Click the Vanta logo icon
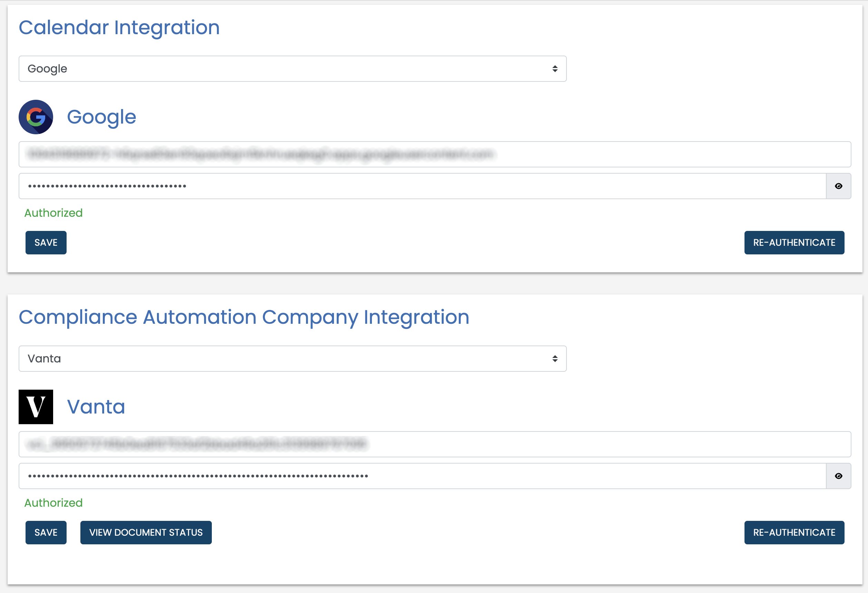868x593 pixels. (x=36, y=407)
